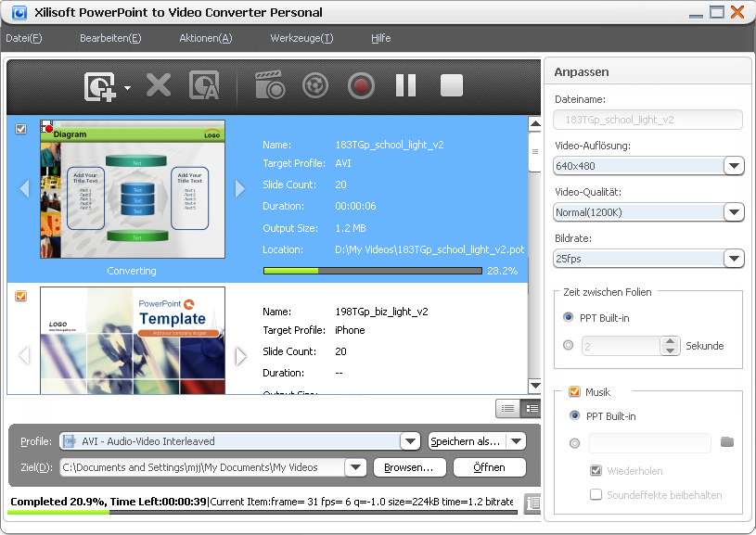This screenshot has height=535, width=756.
Task: Click the log icon in status bar
Action: click(532, 503)
